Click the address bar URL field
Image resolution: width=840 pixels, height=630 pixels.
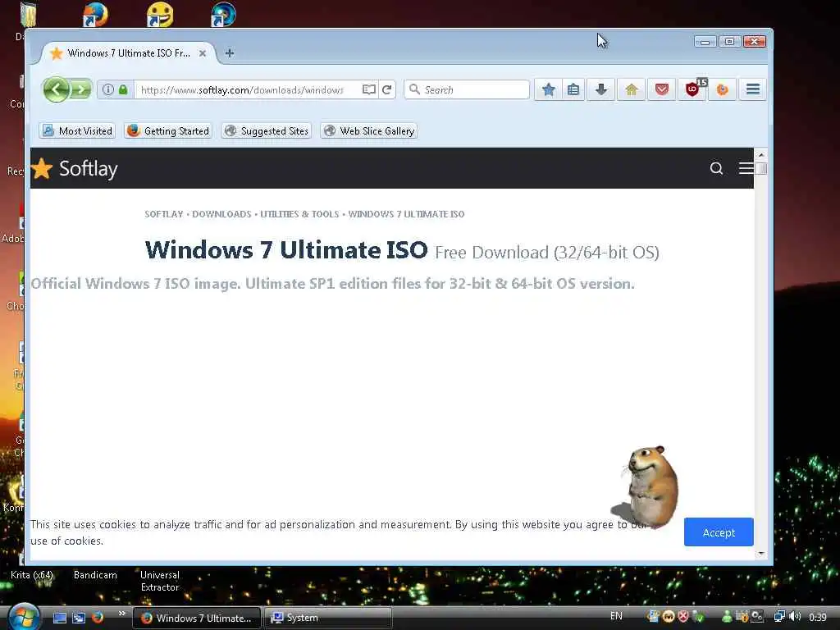[246, 89]
